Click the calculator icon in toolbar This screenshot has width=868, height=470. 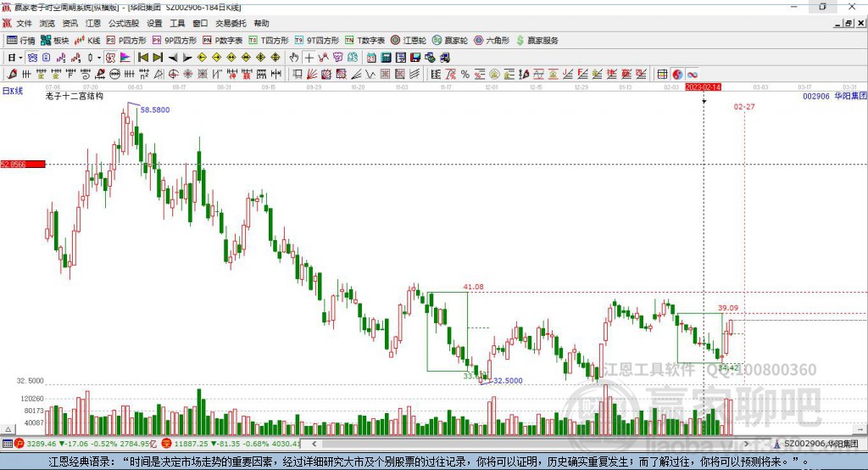[386, 58]
